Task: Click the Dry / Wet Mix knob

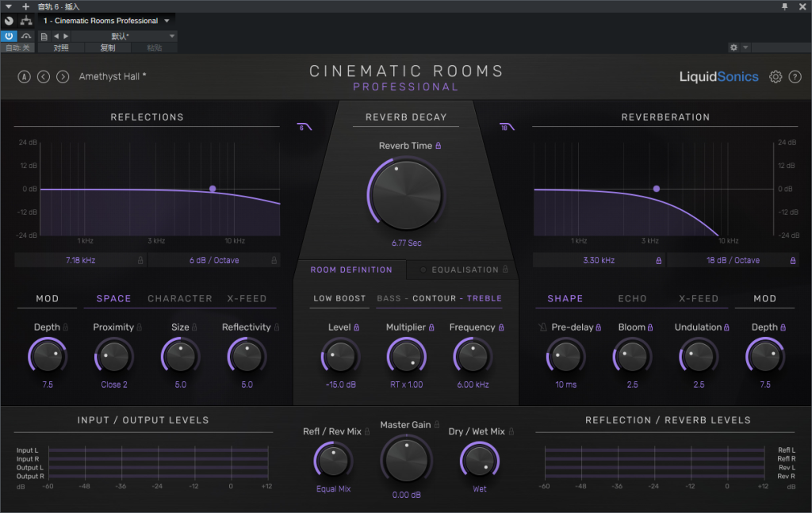Action: (x=480, y=461)
